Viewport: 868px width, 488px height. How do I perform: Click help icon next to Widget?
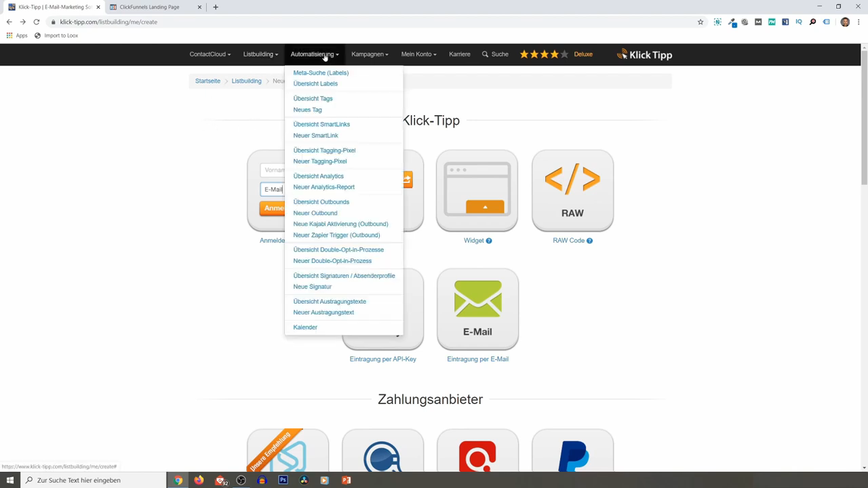489,241
